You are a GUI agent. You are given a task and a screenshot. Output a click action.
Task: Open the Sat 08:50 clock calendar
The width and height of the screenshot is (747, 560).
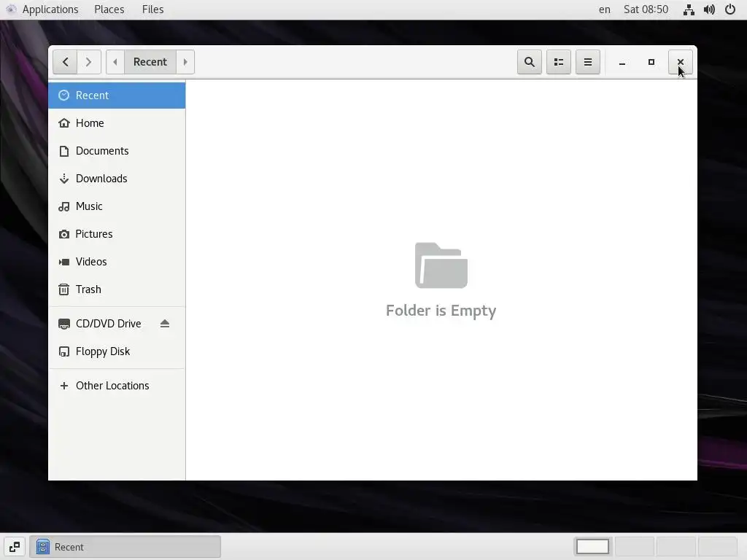tap(646, 9)
